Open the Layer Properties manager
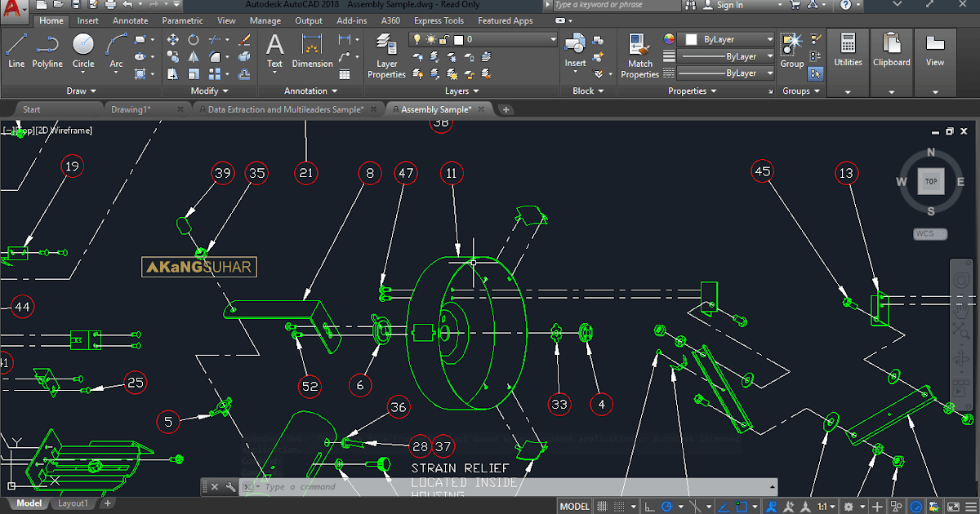The width and height of the screenshot is (980, 514). click(386, 55)
